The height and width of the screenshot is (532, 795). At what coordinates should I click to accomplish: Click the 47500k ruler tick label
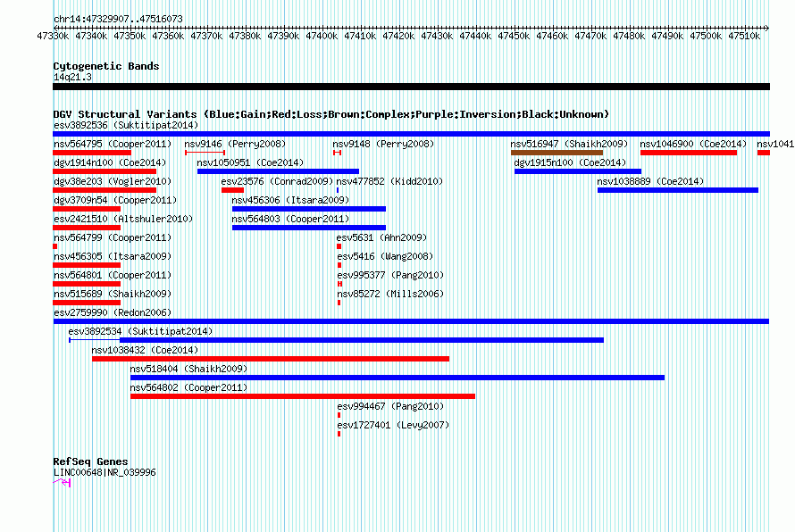tap(706, 36)
